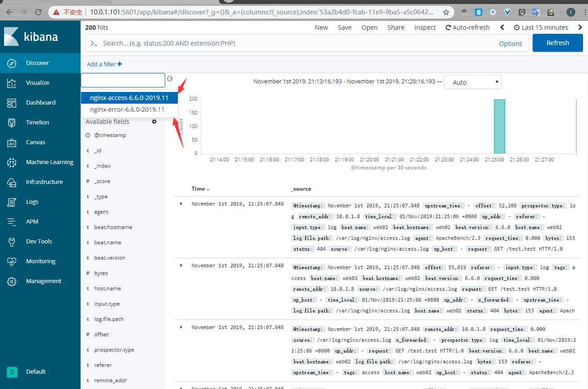Click the browser forward arrow
The width and height of the screenshot is (588, 389).
[24, 12]
